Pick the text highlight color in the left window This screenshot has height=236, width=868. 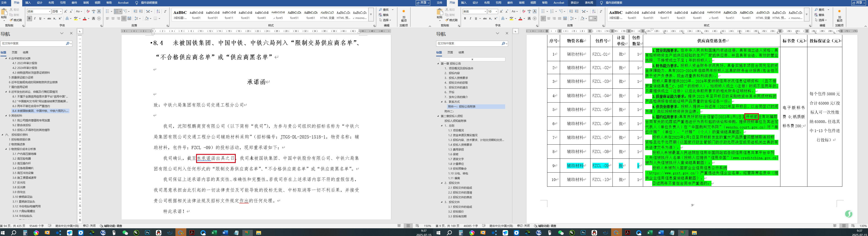76,18
